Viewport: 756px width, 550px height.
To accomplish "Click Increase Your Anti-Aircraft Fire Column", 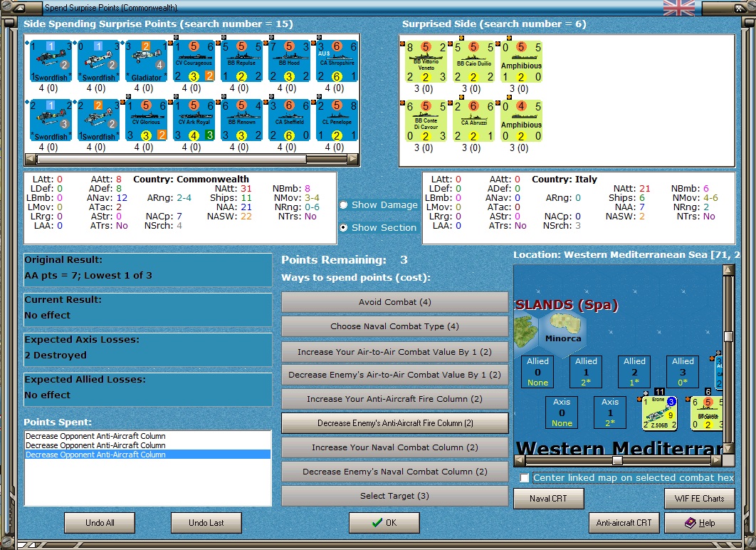I will coord(395,399).
